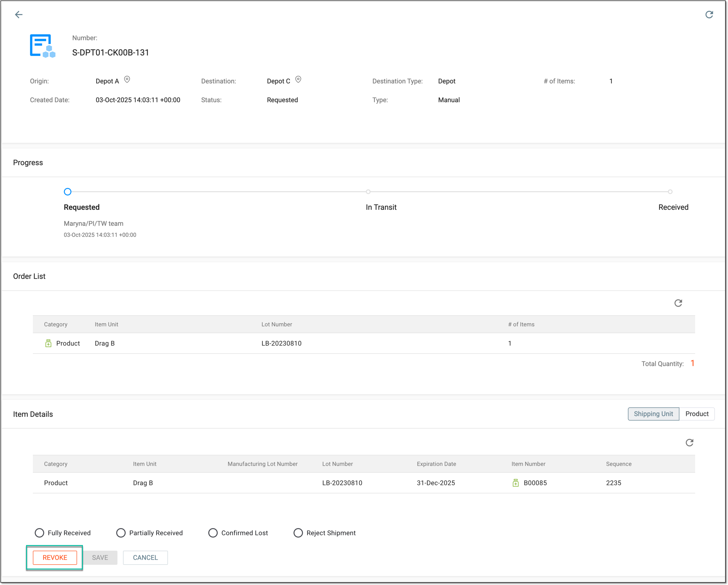Screen dimensions: 728x585
Task: Open Depot C location pin icon
Action: pos(298,80)
